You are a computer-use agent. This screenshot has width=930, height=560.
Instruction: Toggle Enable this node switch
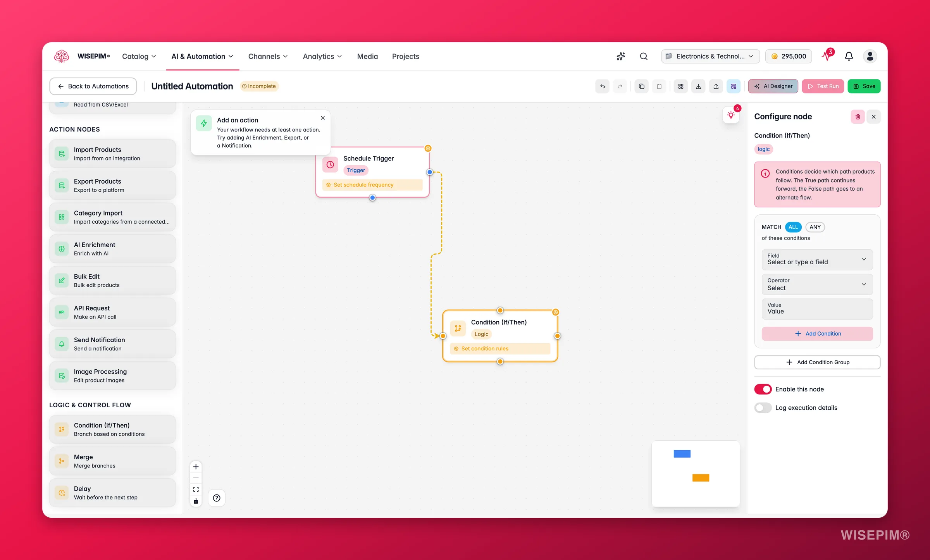point(763,389)
